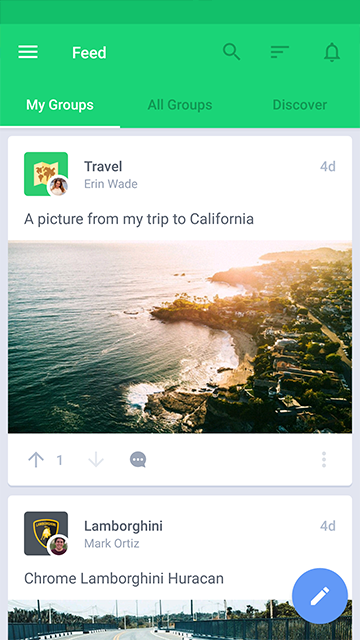View Erin Wade's profile avatar
This screenshot has height=640, width=360.
coord(58,187)
